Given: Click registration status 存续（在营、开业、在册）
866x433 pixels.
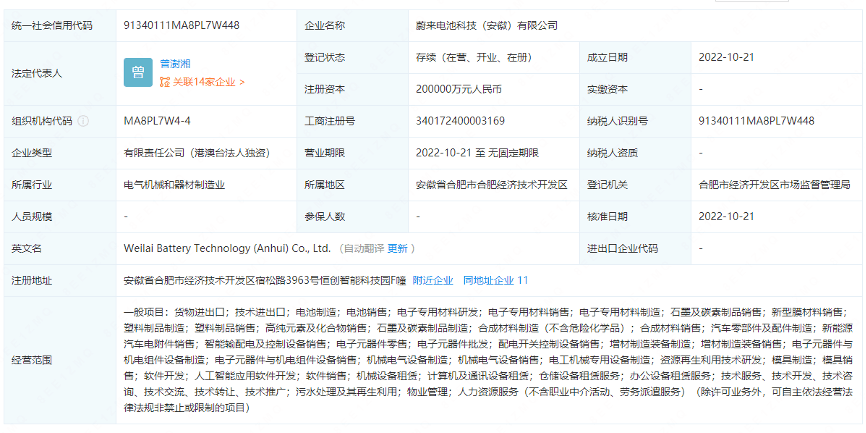Looking at the screenshot, I should (x=474, y=57).
